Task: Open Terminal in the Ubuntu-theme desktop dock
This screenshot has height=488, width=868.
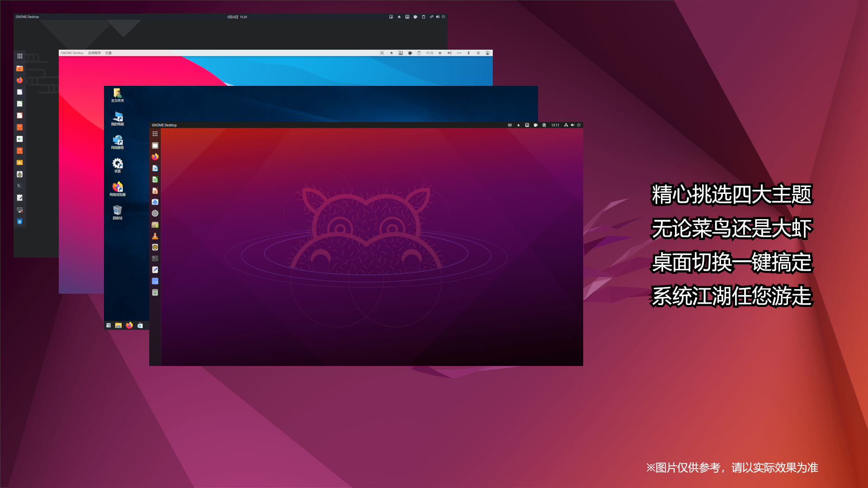Action: pos(155,258)
